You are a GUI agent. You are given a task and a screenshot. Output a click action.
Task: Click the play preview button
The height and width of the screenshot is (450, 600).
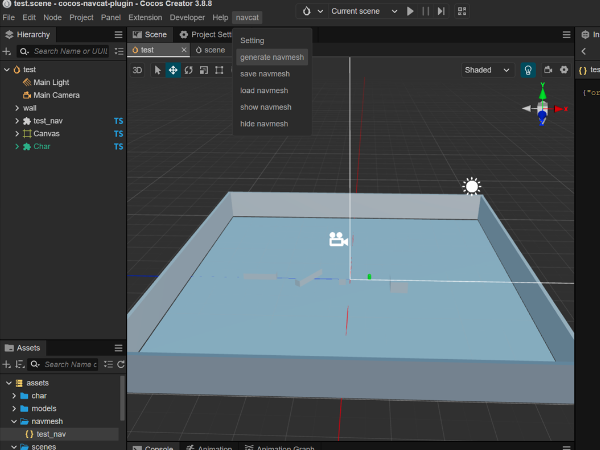410,11
